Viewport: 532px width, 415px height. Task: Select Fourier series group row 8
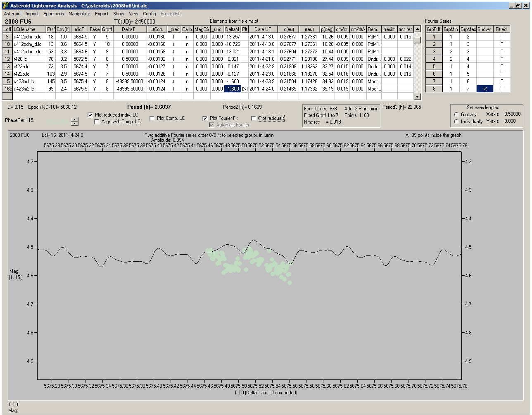[x=434, y=89]
